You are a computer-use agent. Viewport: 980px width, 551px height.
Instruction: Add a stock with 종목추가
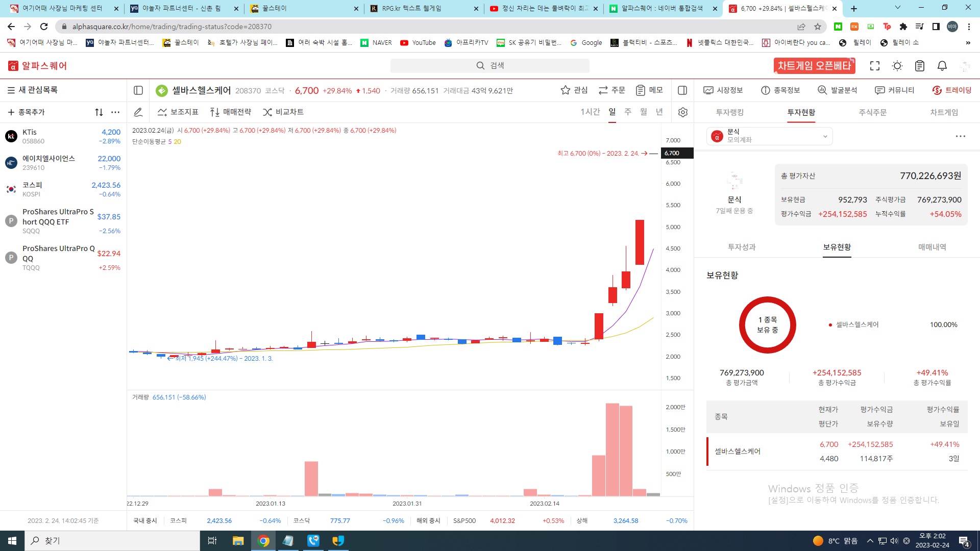point(27,112)
